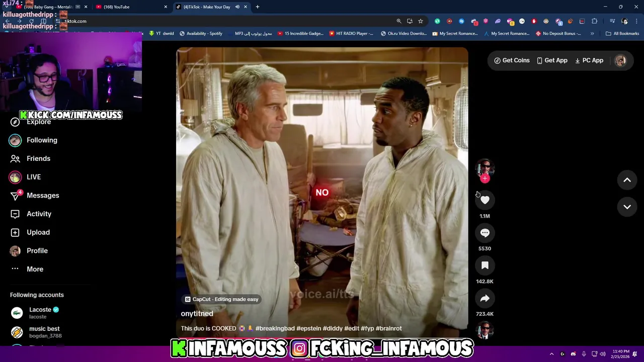Open the LIVE section in sidebar
Image resolution: width=644 pixels, height=362 pixels.
tap(25, 177)
